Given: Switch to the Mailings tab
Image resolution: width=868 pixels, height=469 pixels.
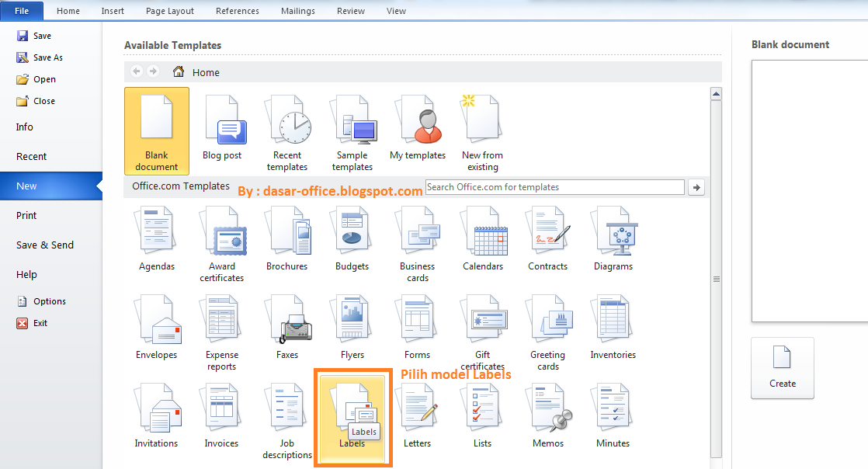Looking at the screenshot, I should (298, 11).
